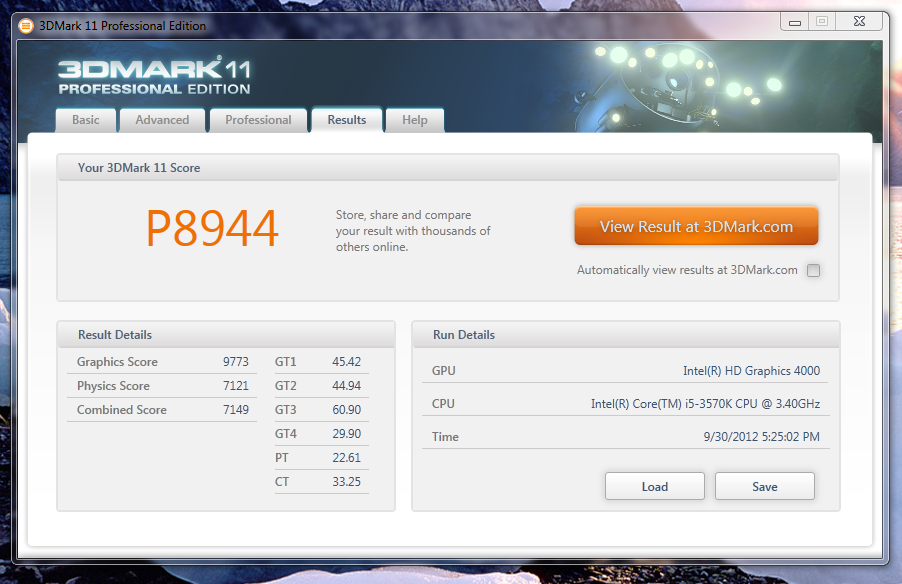Click the CT result 33.25
This screenshot has width=902, height=584.
point(346,482)
